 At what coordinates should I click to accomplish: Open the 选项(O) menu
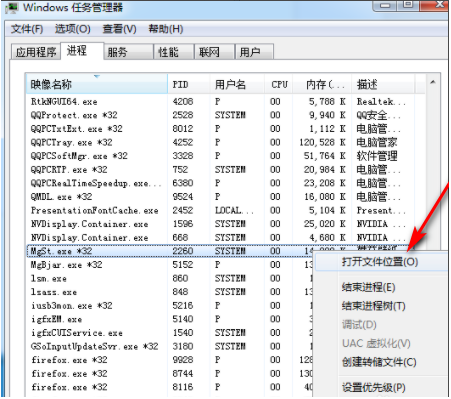tap(73, 29)
